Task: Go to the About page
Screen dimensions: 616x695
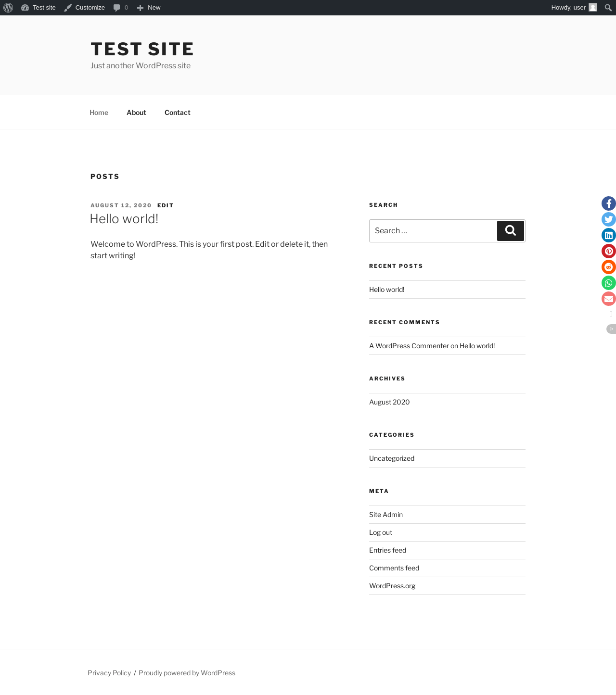Action: click(x=136, y=113)
